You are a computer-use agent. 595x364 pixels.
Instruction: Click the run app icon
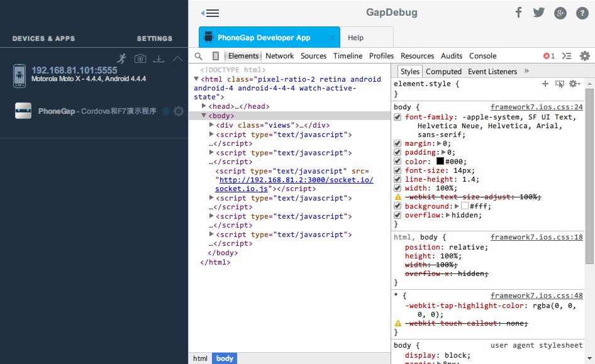pos(122,57)
